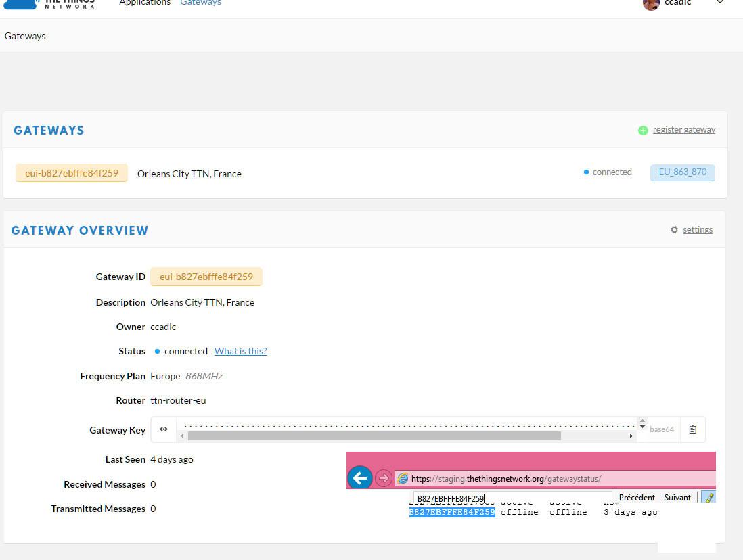Click the scrollbar left arrow in Gateway Key
The image size is (743, 560).
(182, 436)
